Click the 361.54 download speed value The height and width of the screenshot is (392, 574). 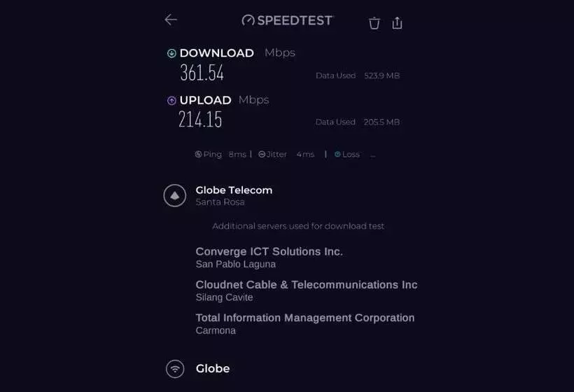coord(202,73)
